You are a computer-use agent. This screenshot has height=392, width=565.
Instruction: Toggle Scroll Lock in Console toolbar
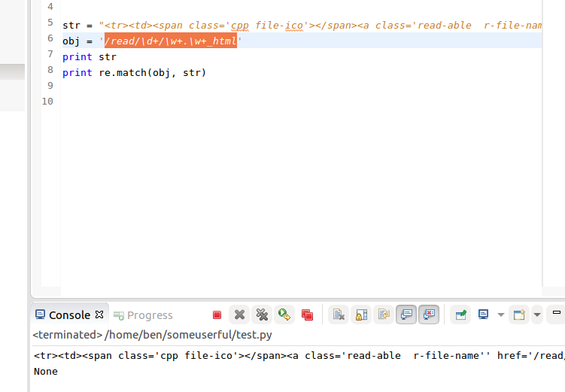[361, 315]
